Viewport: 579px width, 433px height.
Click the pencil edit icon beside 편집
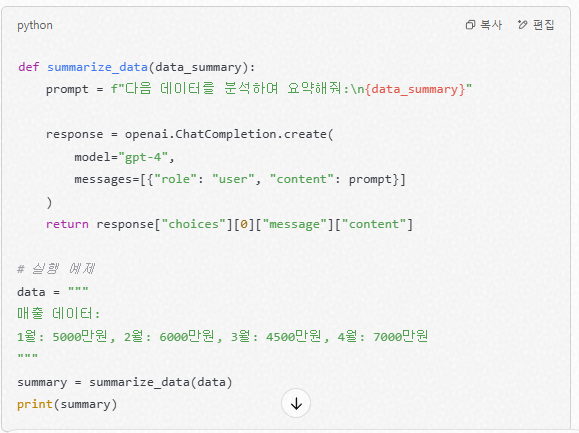point(523,25)
